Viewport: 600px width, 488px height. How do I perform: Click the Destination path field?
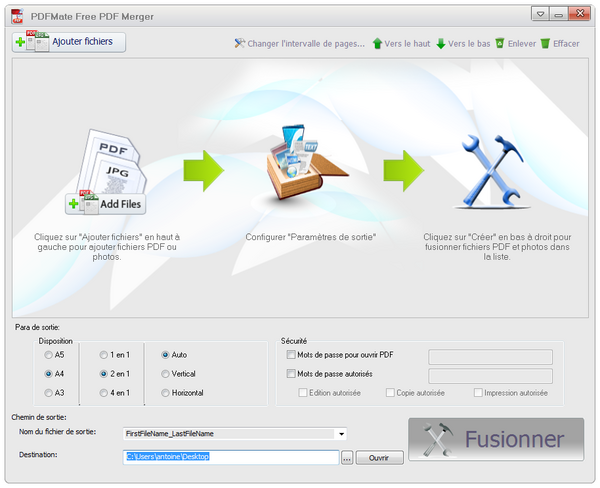point(231,457)
